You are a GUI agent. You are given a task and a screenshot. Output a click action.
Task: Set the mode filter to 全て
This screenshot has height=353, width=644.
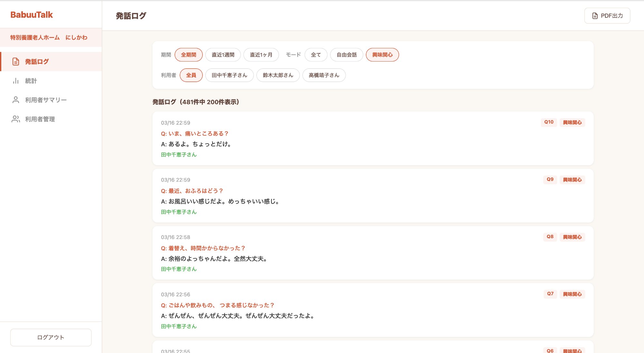(x=316, y=54)
